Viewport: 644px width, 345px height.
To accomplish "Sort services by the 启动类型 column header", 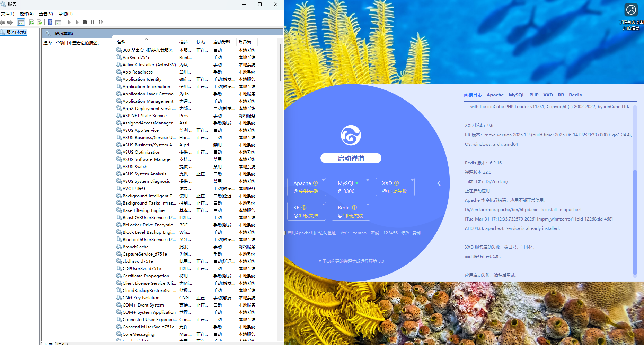I will tap(224, 42).
